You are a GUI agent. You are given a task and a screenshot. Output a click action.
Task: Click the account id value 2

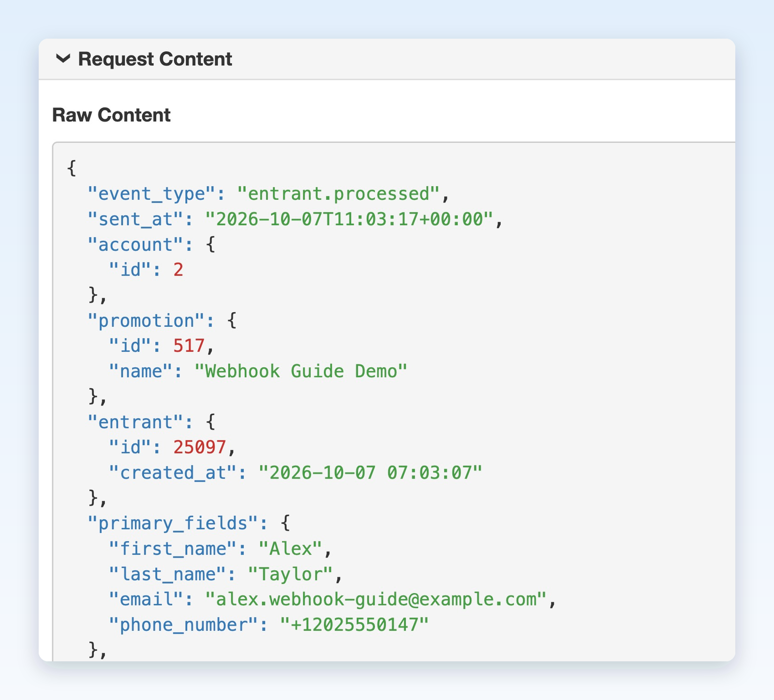(x=179, y=270)
